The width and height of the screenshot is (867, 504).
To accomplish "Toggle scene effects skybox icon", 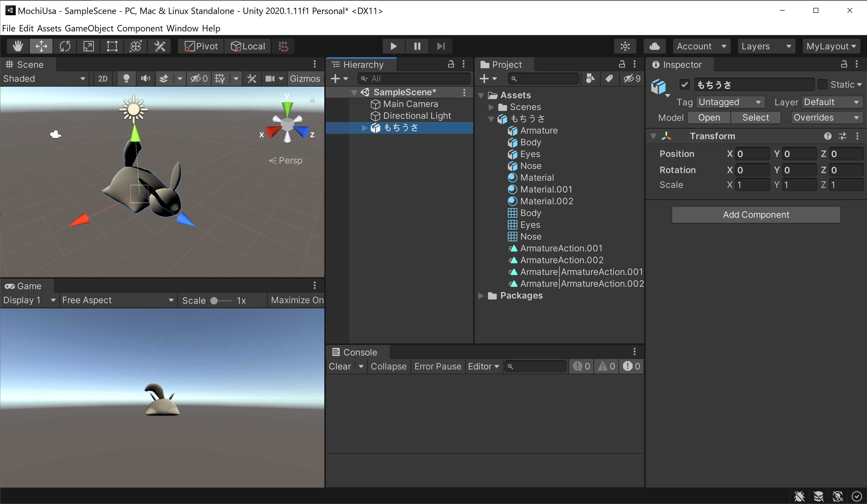I will 164,79.
